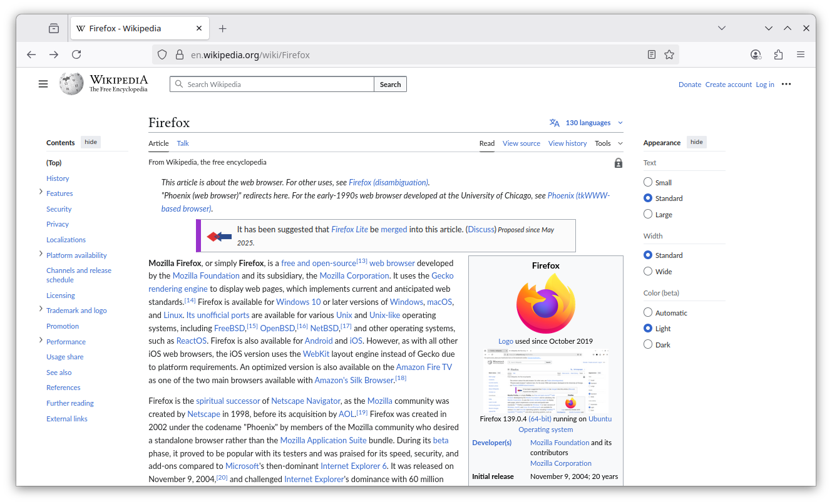Open the Amazon Fire TV link
The width and height of the screenshot is (832, 504).
click(424, 367)
